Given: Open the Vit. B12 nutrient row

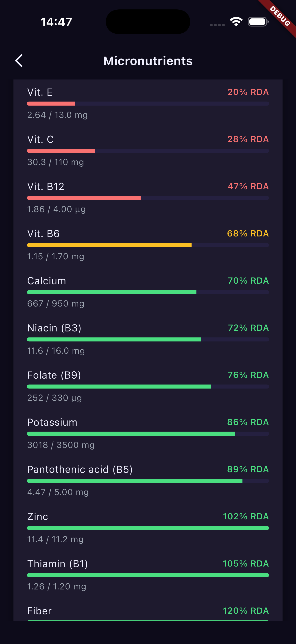Looking at the screenshot, I should point(148,198).
